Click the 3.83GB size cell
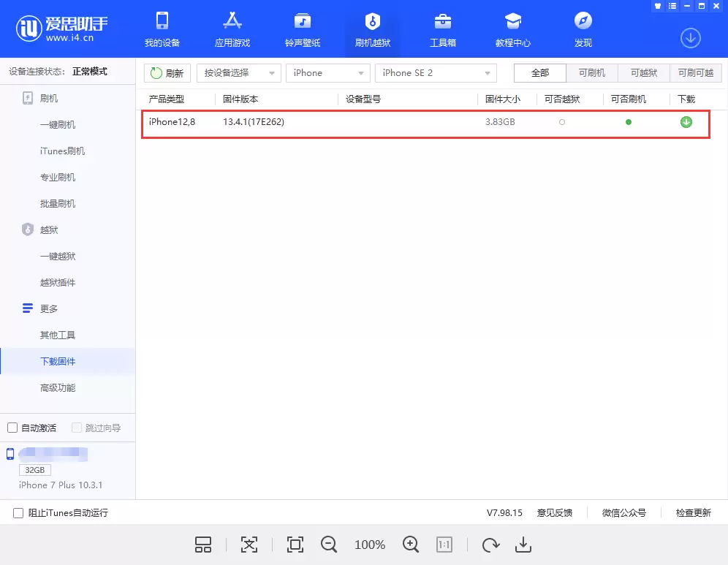Screen dimensions: 728x565 pyautogui.click(x=500, y=121)
